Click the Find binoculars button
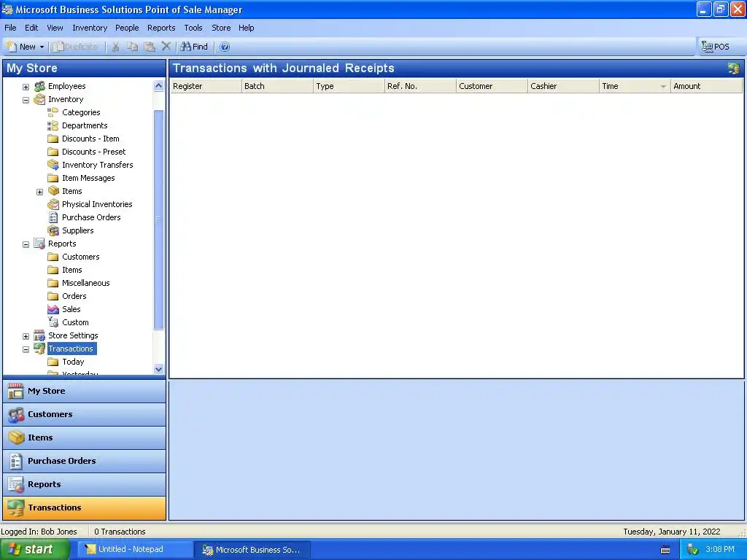The image size is (747, 560). [194, 47]
